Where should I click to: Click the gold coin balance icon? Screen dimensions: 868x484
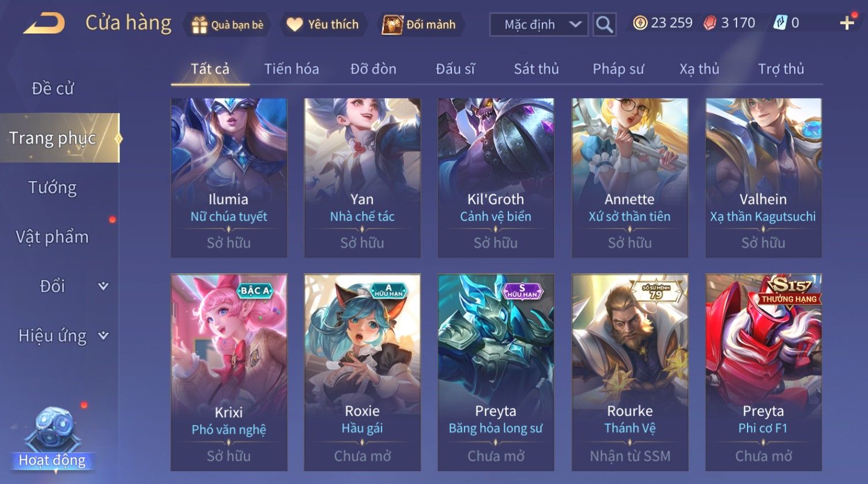[x=640, y=23]
